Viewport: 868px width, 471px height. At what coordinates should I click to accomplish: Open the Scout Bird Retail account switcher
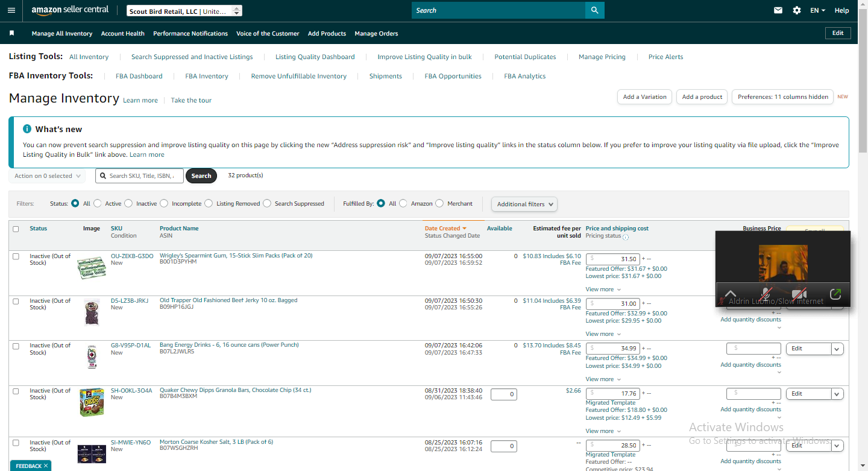point(184,11)
